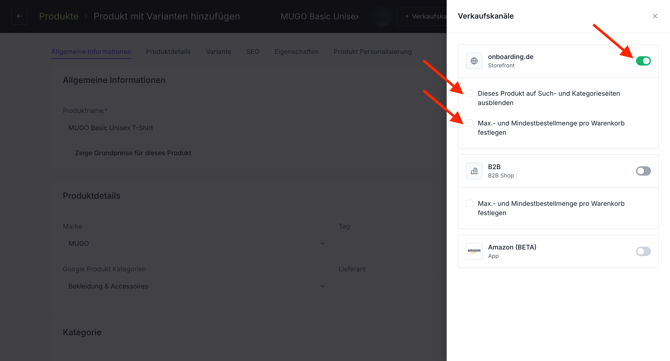
Task: Expand the Google Produkt Kategorien dropdown
Action: pyautogui.click(x=196, y=286)
